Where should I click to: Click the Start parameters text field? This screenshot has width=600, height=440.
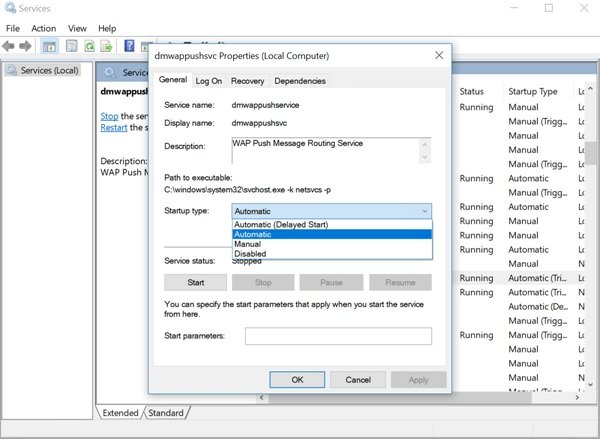[x=338, y=336]
